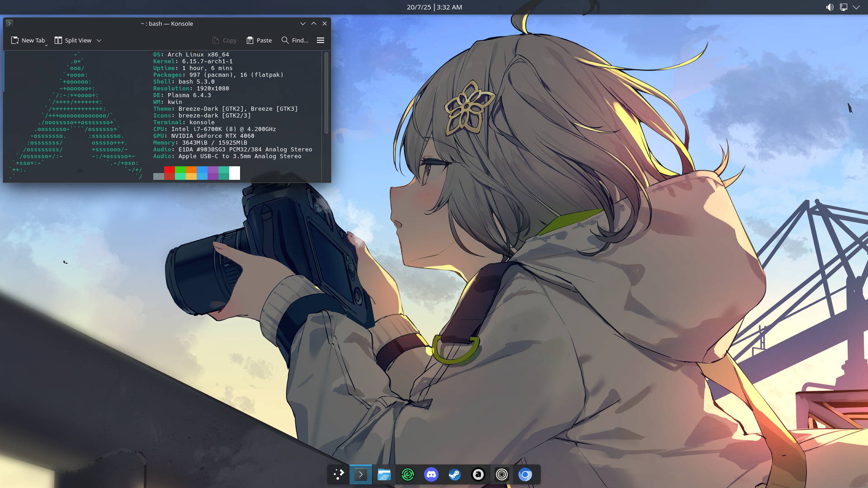Viewport: 868px width, 488px height.
Task: Launch Steam from the dock
Action: tap(455, 474)
